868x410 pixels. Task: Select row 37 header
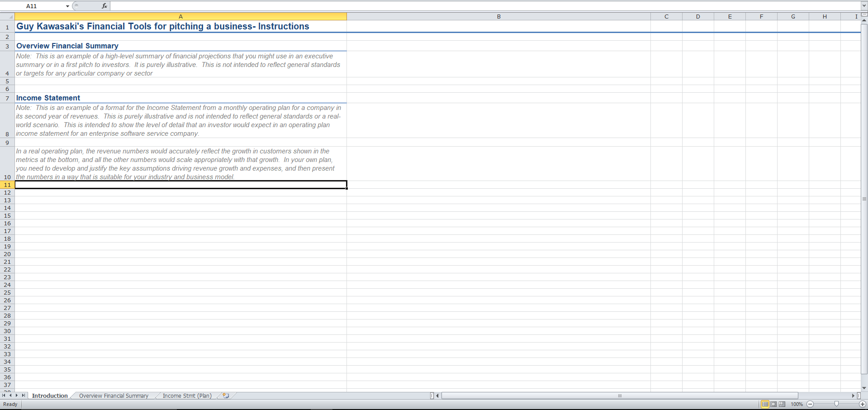pos(7,385)
